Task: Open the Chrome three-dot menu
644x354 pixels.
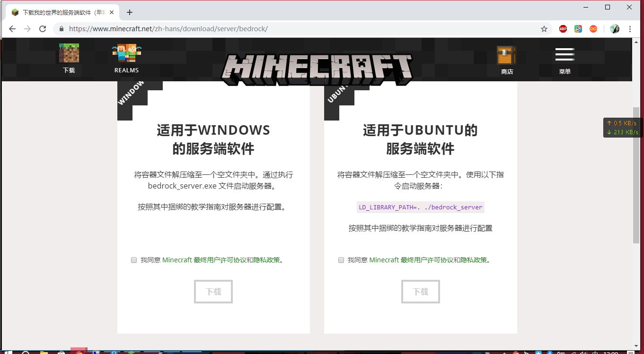Action: pyautogui.click(x=630, y=29)
